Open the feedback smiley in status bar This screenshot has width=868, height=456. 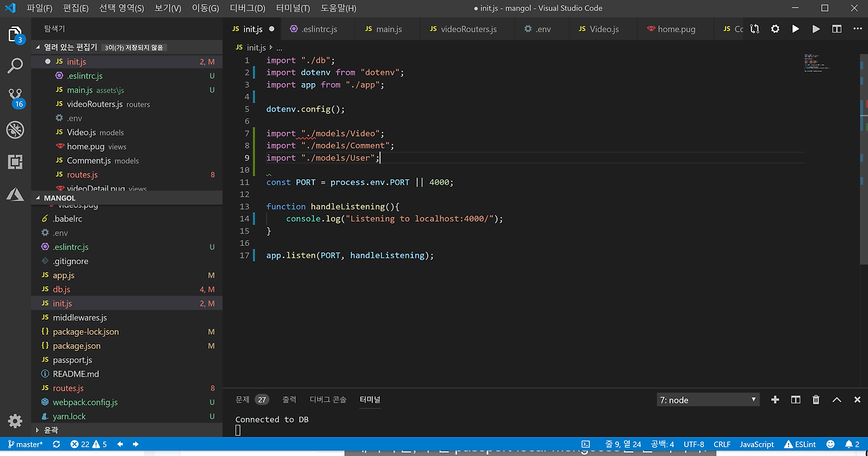(x=830, y=444)
